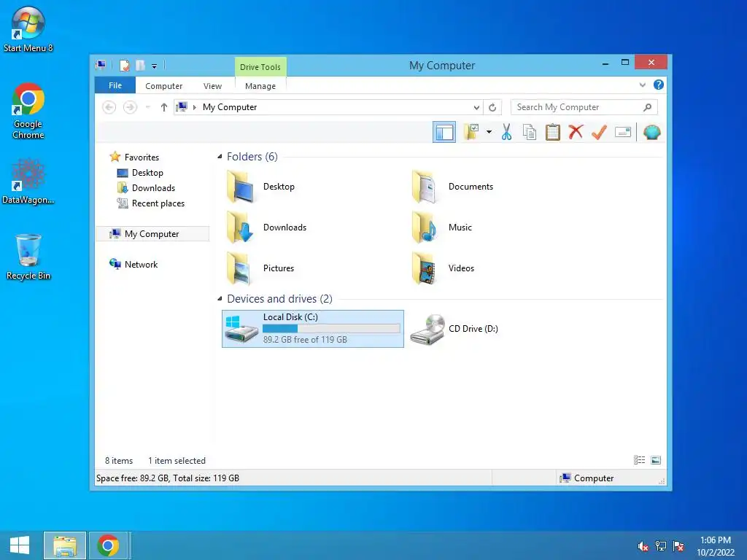Click the Email envelope icon in toolbar
This screenshot has height=560, width=747.
pyautogui.click(x=623, y=132)
